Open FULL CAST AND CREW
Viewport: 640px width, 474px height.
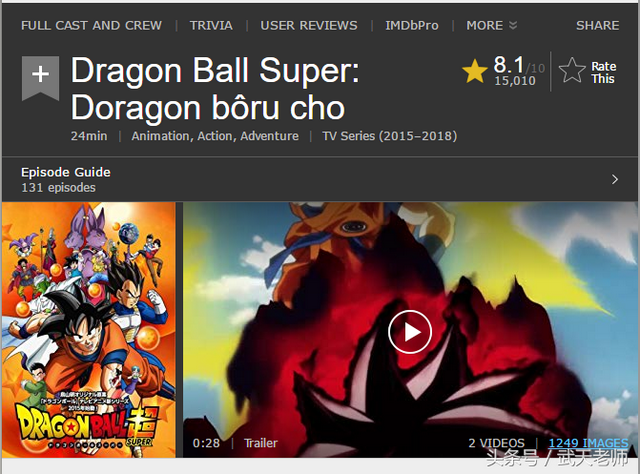91,25
